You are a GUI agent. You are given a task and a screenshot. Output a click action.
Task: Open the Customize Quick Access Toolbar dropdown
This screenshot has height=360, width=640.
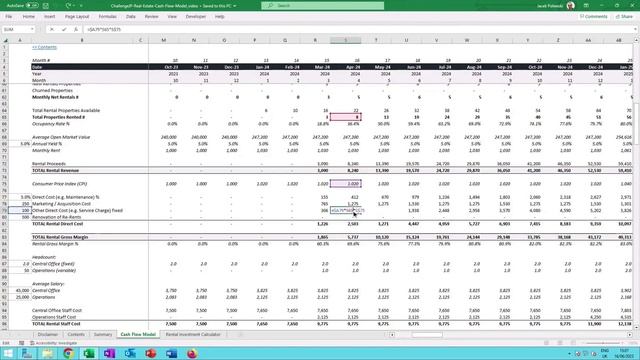click(x=81, y=6)
